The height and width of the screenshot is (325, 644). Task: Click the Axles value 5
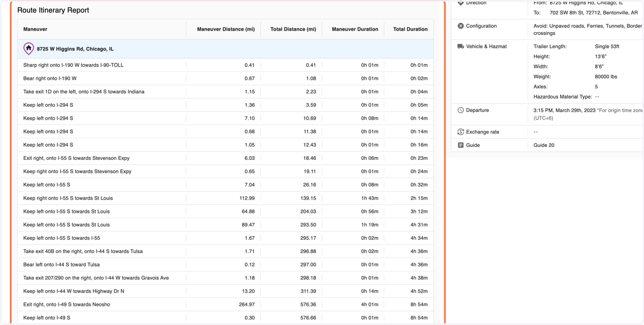pos(596,87)
